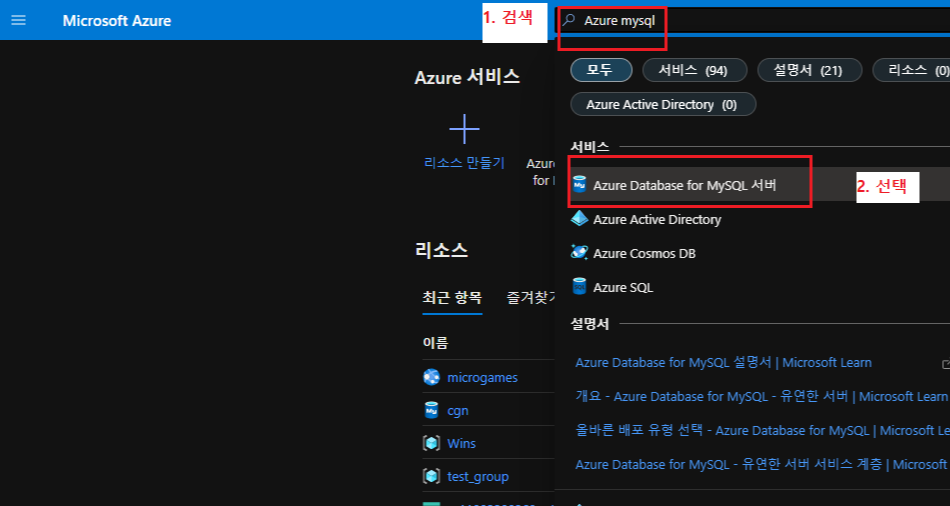950x506 pixels.
Task: Select the 설명서 (21) filter pill
Action: pyautogui.click(x=809, y=70)
